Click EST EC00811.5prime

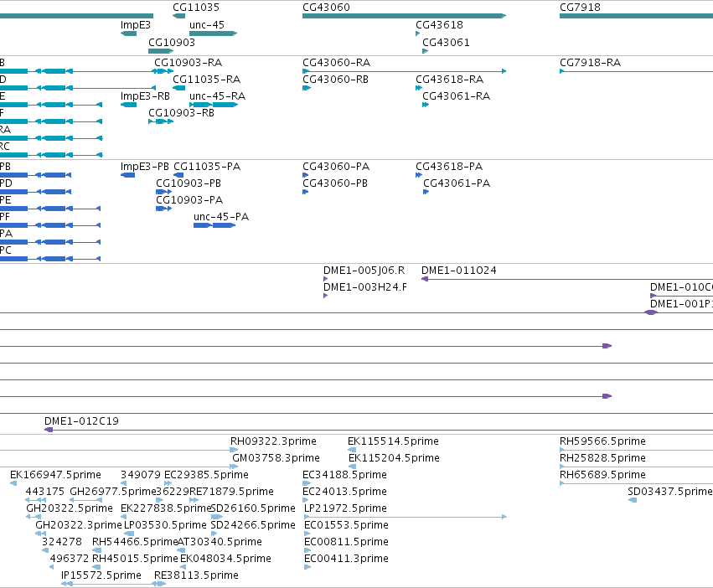[x=346, y=542]
